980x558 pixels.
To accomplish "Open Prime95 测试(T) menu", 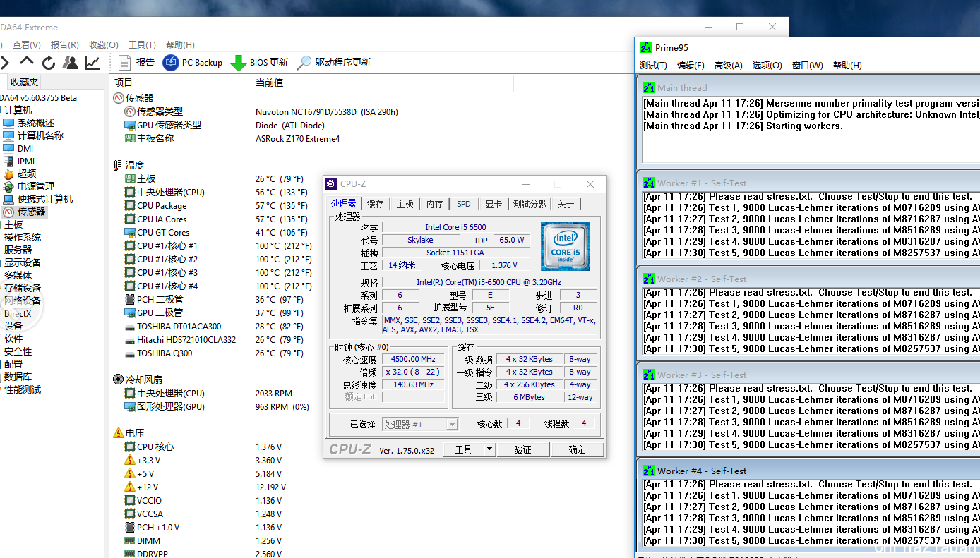I will click(653, 66).
